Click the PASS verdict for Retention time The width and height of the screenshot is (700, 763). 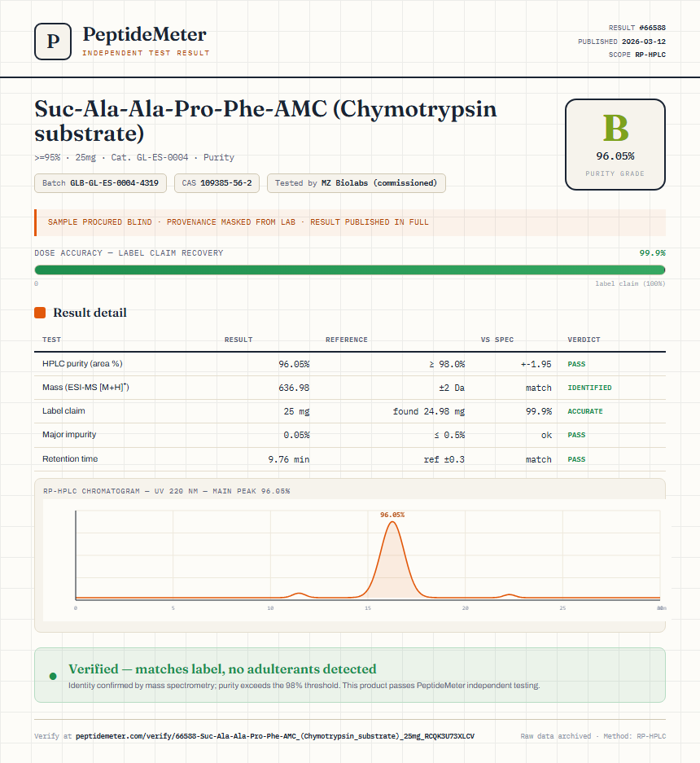click(576, 459)
